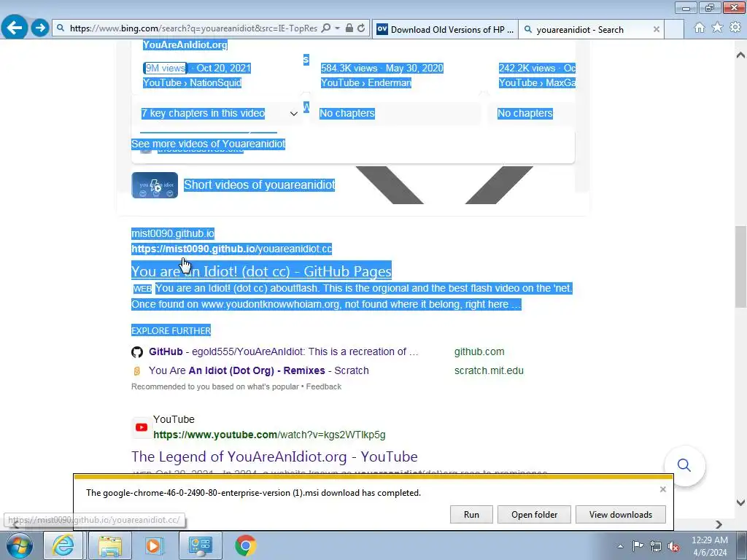
Task: Refresh the page using the reload icon
Action: click(362, 28)
